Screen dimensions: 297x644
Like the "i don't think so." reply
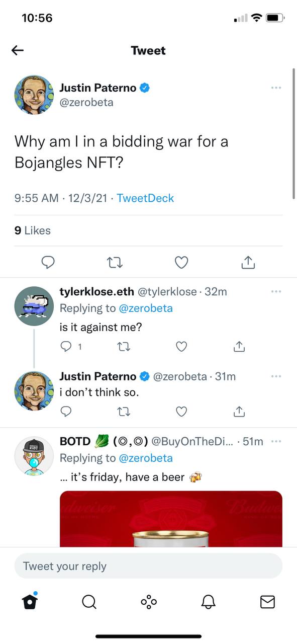pos(181,412)
